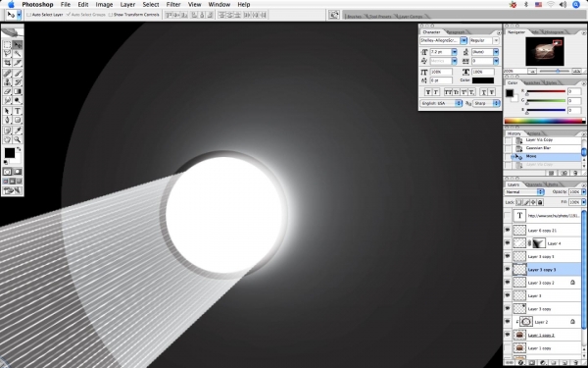This screenshot has height=368, width=588.
Task: Hide Layer 6 copy 21
Action: (x=508, y=231)
